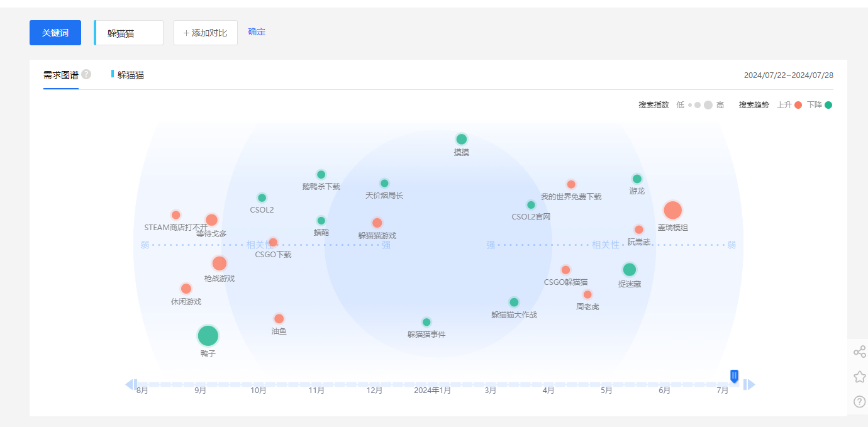The width and height of the screenshot is (868, 427).
Task: Click the CSOL2 green bubble
Action: [262, 197]
